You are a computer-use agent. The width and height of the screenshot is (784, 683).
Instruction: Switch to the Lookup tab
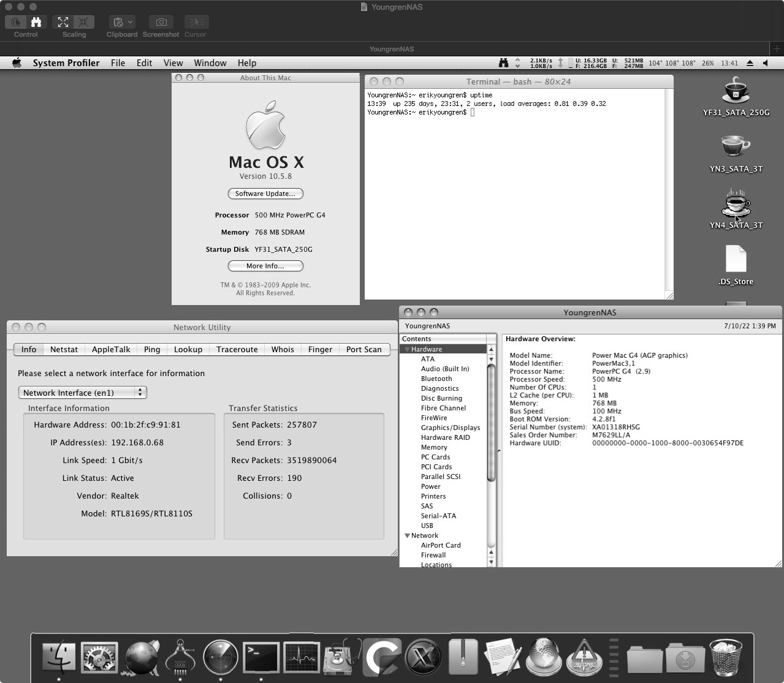click(x=188, y=349)
